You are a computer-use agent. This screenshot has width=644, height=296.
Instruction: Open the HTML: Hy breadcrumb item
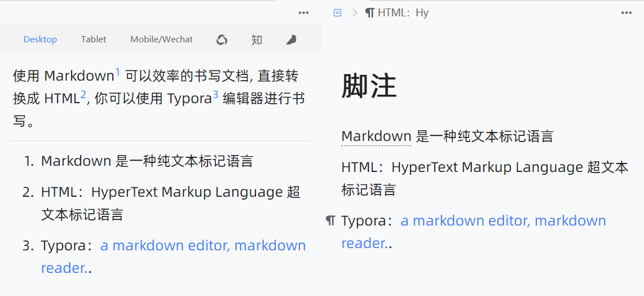click(x=397, y=13)
